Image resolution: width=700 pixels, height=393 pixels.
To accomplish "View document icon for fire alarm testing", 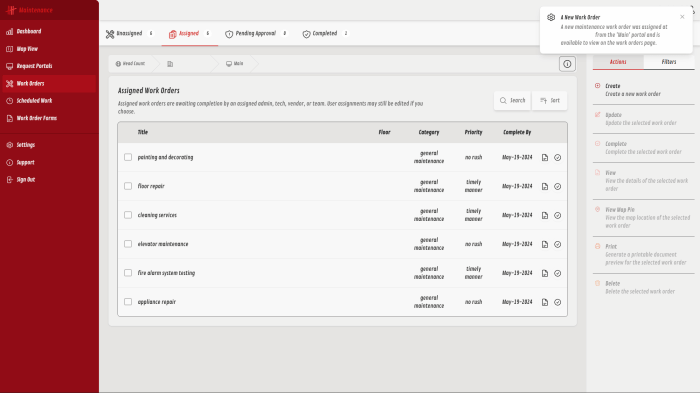I will tap(545, 273).
